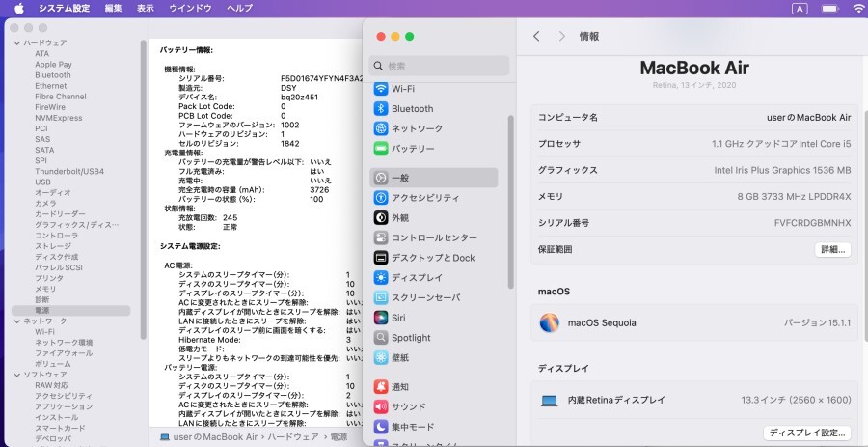Select 一般 in the settings sidebar
Screen dimensions: 868x447
(434, 178)
